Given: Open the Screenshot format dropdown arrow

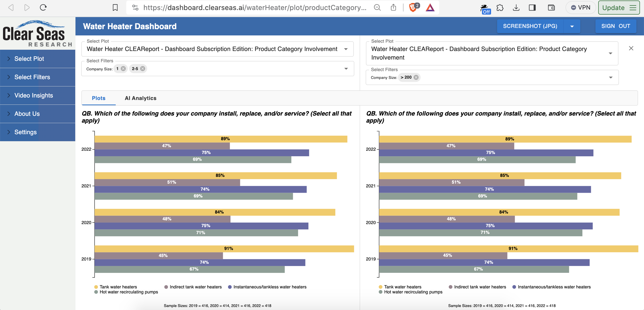Looking at the screenshot, I should (572, 26).
